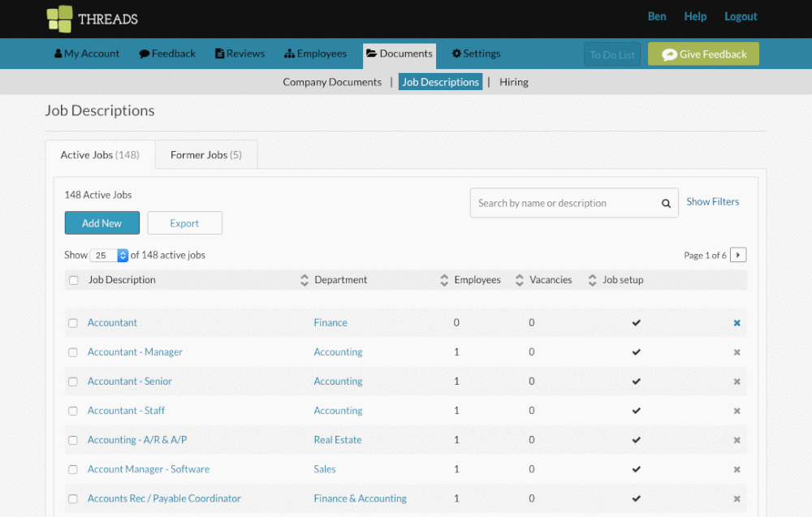Open the Employees menu item
Viewport: 812px width, 517px height.
pyautogui.click(x=315, y=54)
